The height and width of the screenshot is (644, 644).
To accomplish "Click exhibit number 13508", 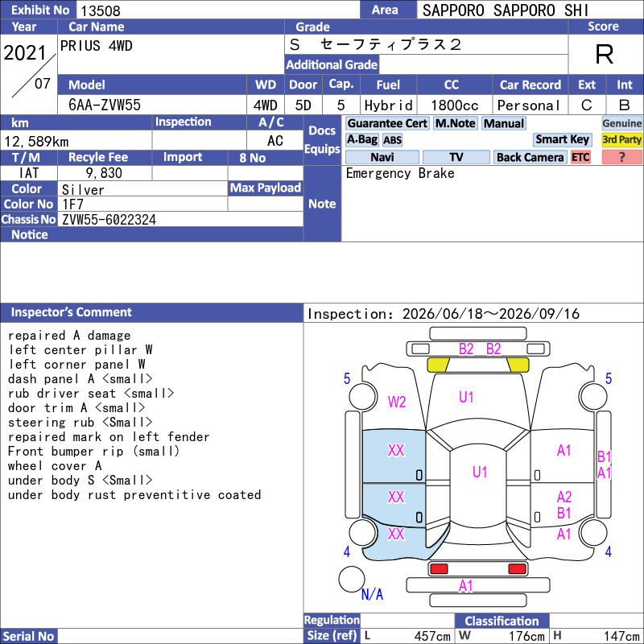I will 100,10.
